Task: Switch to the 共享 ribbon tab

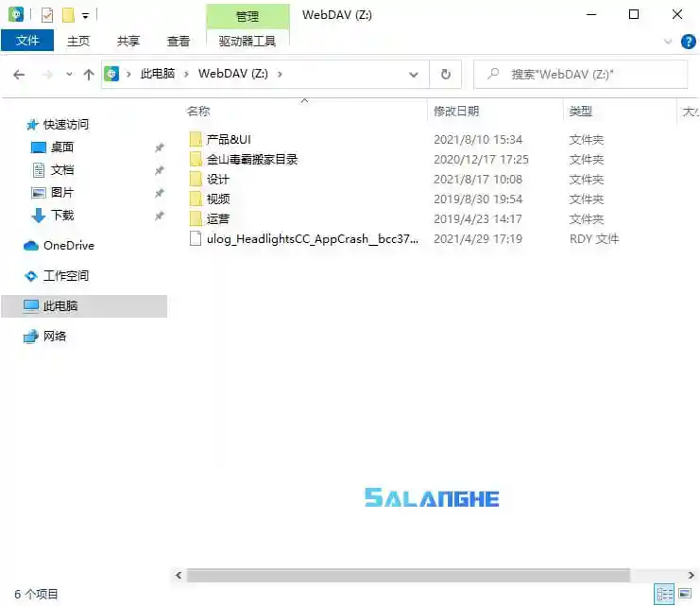Action: point(128,41)
